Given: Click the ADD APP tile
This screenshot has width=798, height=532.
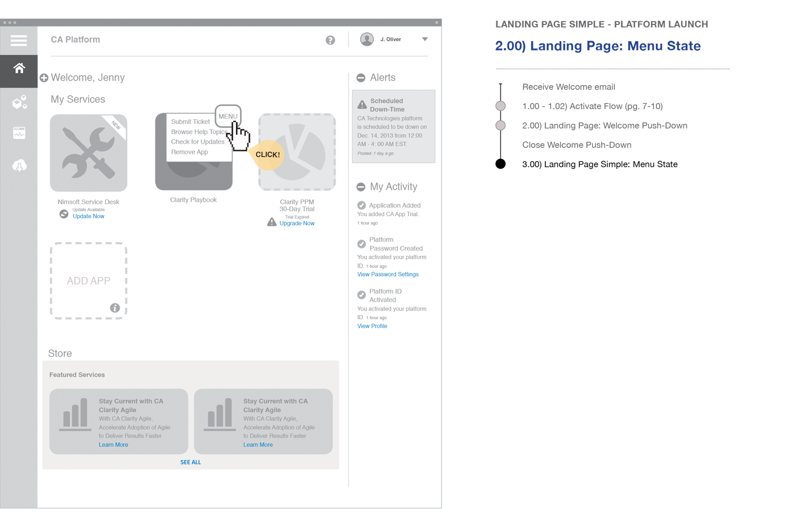Looking at the screenshot, I should [89, 281].
